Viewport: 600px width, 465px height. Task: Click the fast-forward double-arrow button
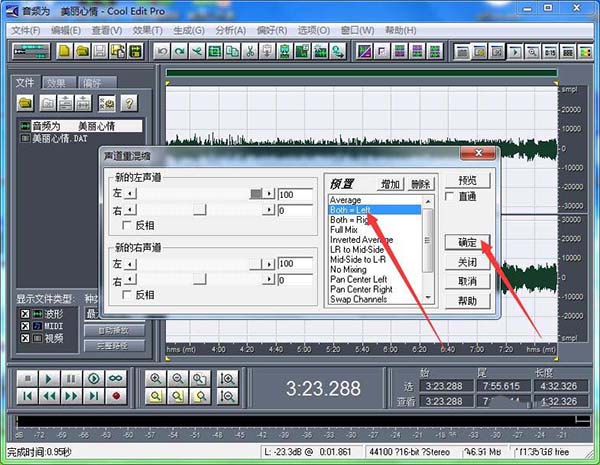click(x=71, y=396)
